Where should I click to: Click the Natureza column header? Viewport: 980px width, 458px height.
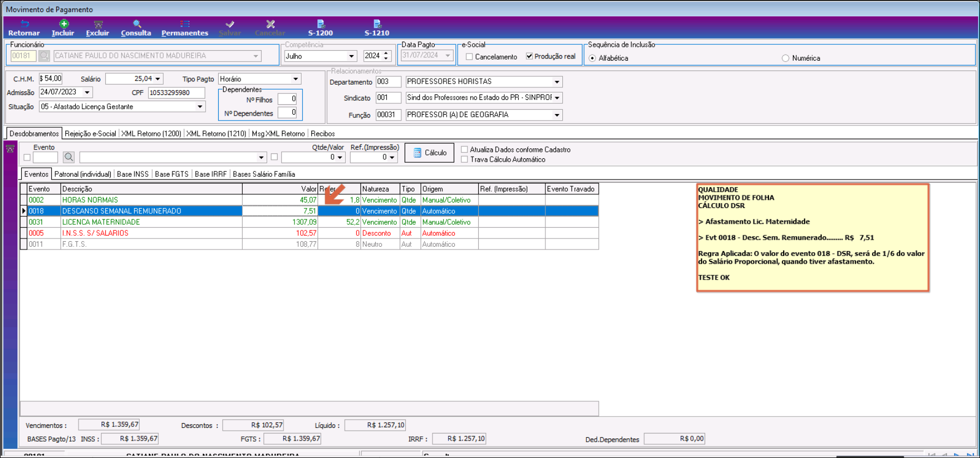coord(380,189)
